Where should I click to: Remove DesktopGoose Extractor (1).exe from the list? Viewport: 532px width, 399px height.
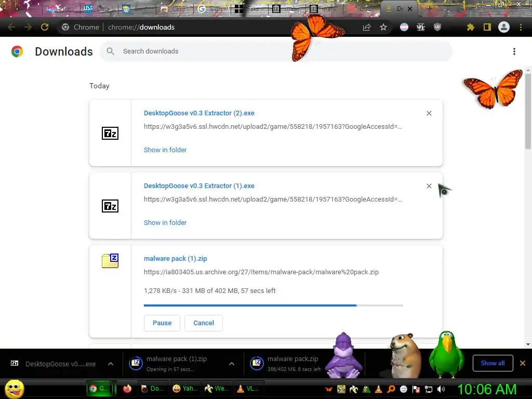coord(429,186)
